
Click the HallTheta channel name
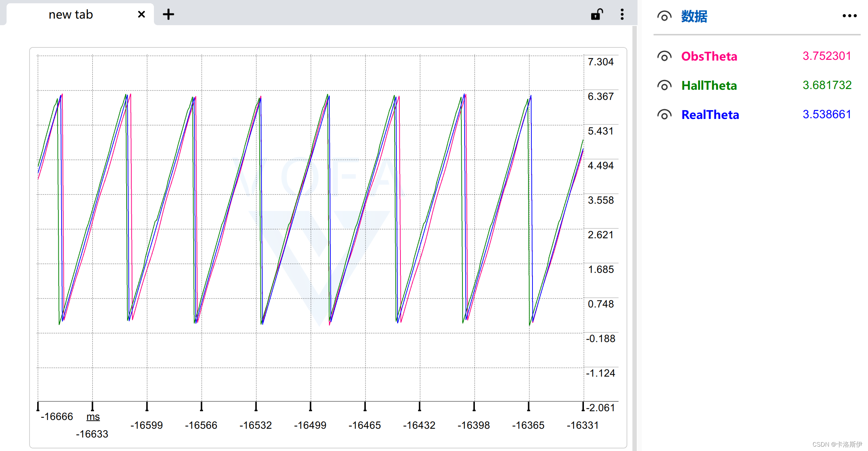click(709, 86)
